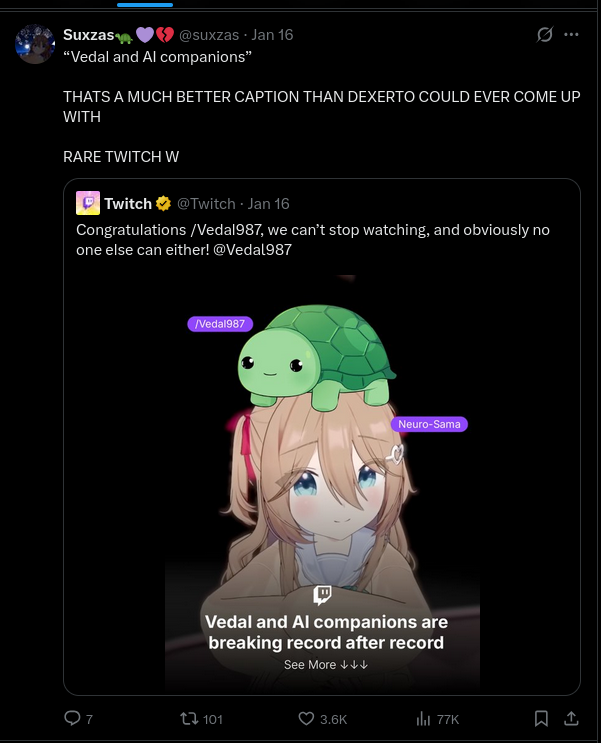Screen dimensions: 601x743
Task: Open the Jan 16 timestamp of Suxzas post
Action: click(272, 35)
